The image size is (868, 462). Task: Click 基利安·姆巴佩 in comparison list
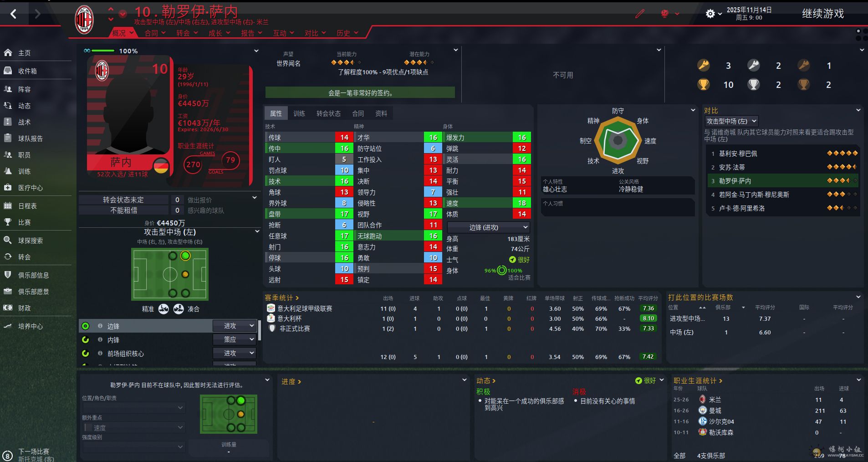pos(738,154)
